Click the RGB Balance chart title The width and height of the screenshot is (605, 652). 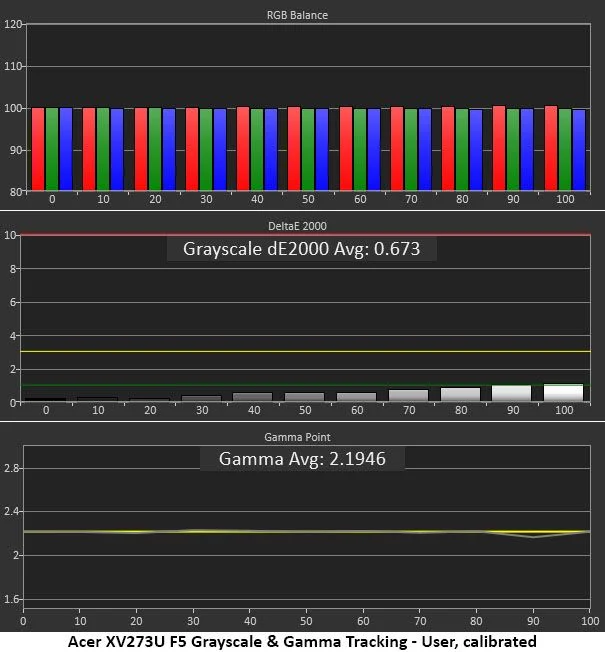click(x=297, y=15)
